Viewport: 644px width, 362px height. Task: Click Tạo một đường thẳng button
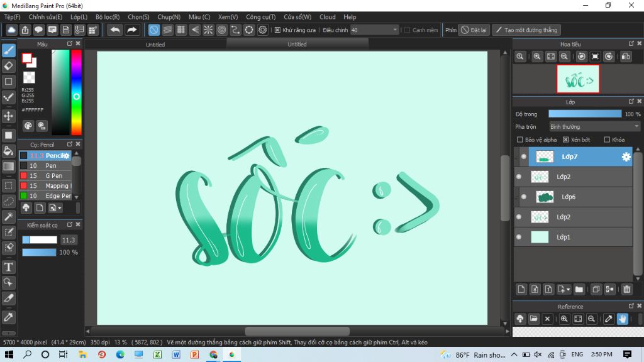pyautogui.click(x=526, y=30)
